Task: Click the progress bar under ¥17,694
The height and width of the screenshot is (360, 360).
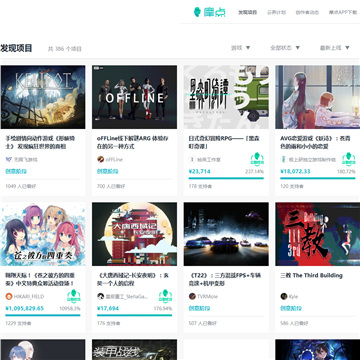Action: tap(134, 315)
